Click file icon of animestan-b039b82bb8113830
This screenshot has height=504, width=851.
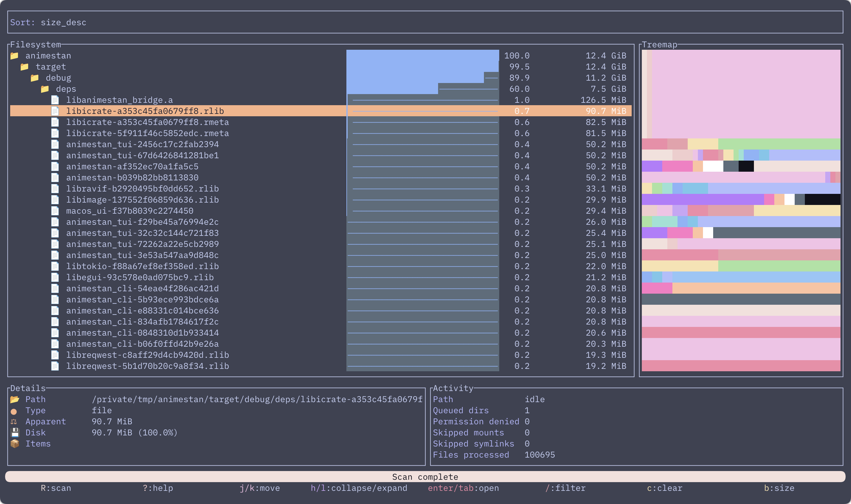click(55, 178)
